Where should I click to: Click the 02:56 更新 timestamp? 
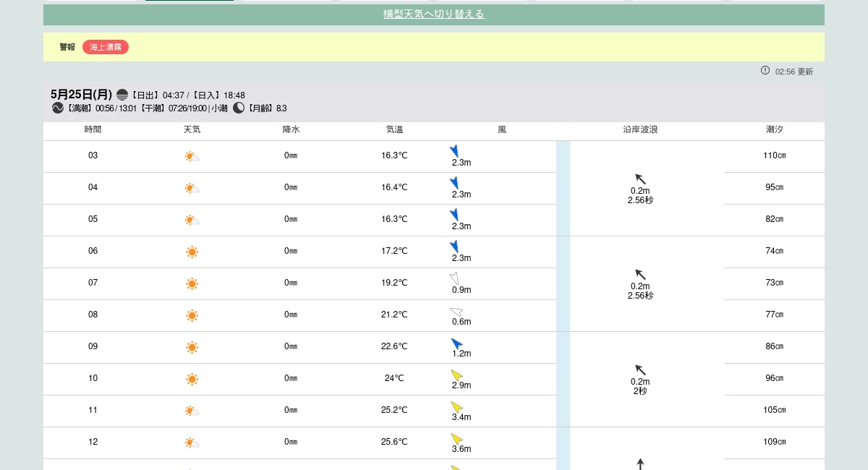tap(794, 72)
